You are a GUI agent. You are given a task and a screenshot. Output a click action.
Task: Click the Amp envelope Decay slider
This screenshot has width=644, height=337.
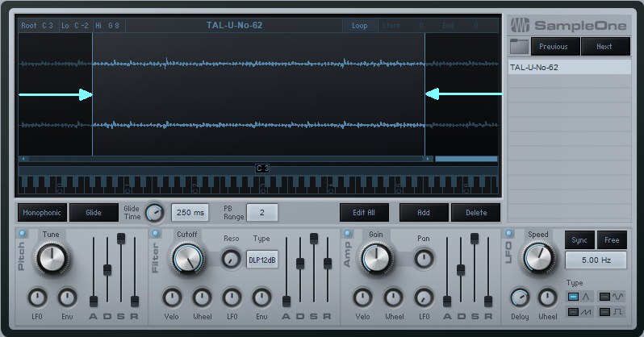[x=461, y=272]
